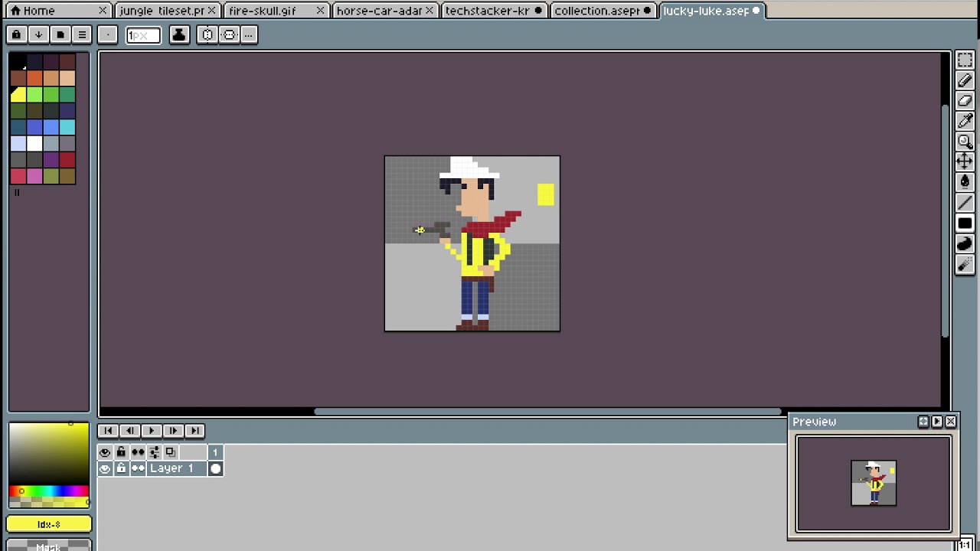Toggle horizontal symmetry mode

point(207,34)
